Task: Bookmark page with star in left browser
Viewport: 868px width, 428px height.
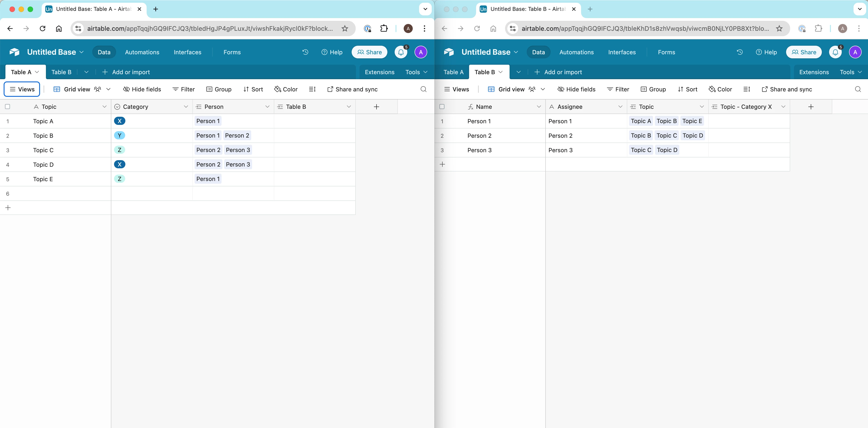Action: point(345,29)
